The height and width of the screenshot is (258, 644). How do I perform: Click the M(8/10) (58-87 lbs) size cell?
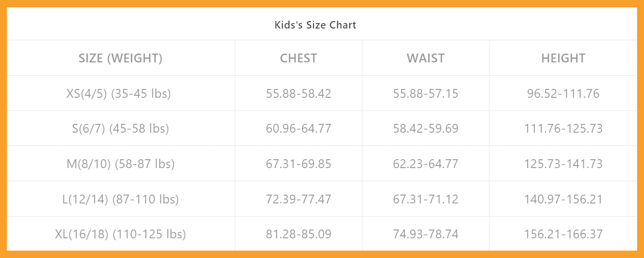[121, 164]
